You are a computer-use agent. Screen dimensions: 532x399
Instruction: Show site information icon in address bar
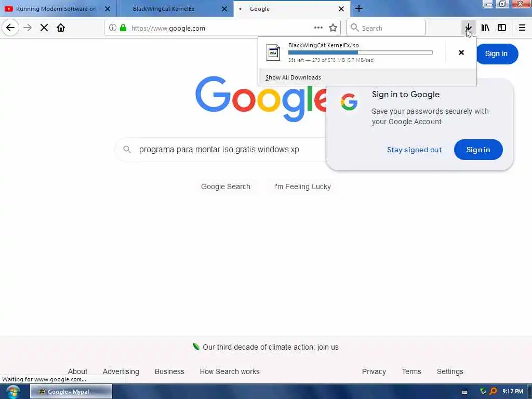113,28
